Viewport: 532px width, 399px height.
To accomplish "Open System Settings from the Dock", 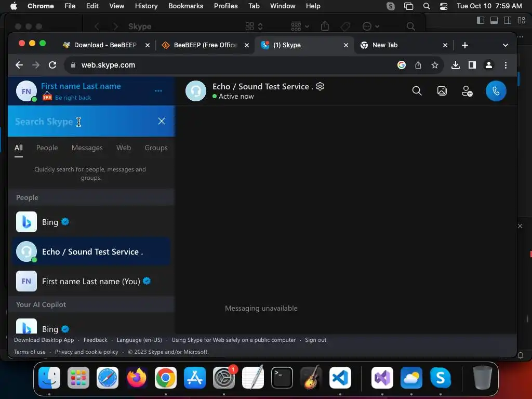I will (x=223, y=378).
